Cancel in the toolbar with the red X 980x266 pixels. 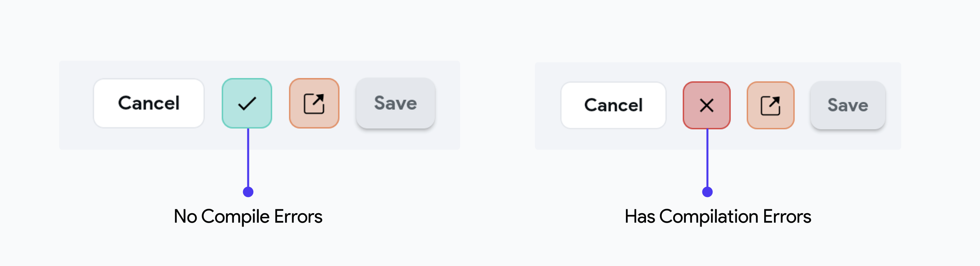point(613,105)
